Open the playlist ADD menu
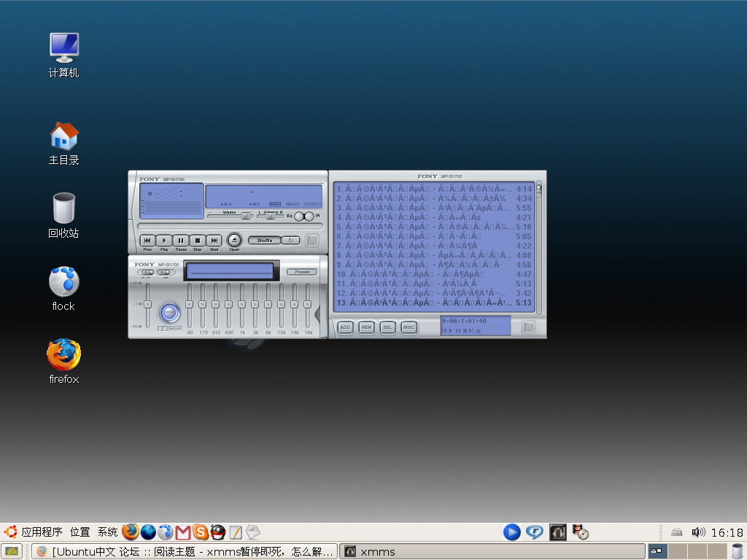The image size is (747, 560). pos(345,327)
